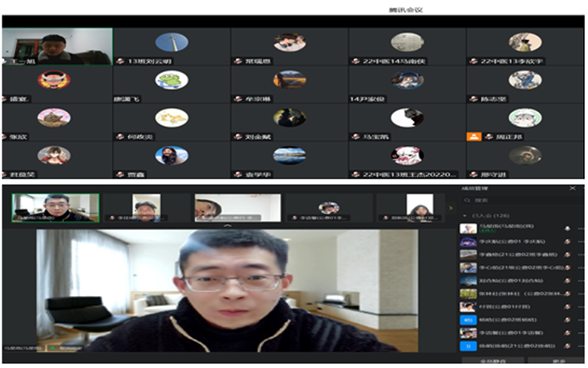Toggle mute for 李沃航 in member list
Viewport: 588px width, 368px height.
pos(567,241)
